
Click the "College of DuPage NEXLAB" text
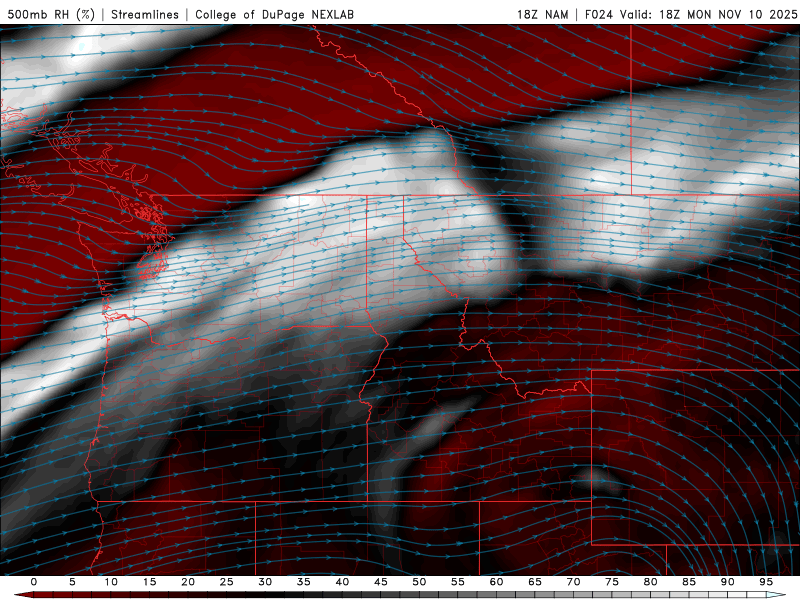(274, 14)
